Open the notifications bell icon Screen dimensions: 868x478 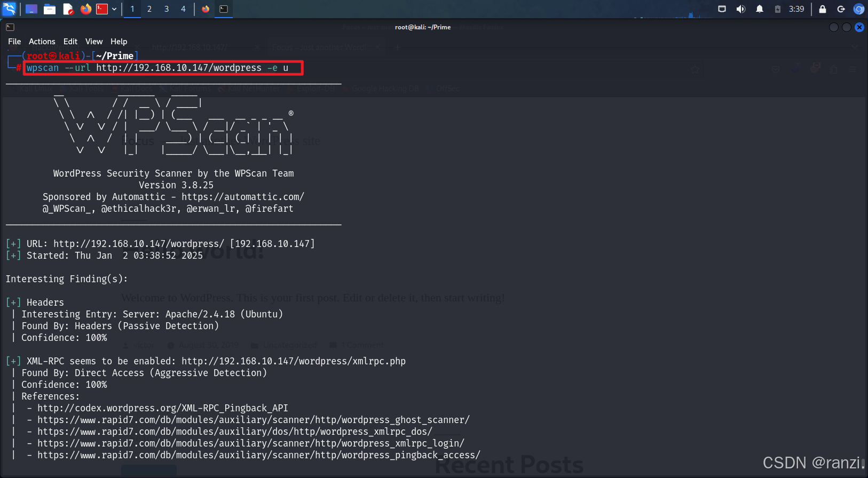click(760, 9)
